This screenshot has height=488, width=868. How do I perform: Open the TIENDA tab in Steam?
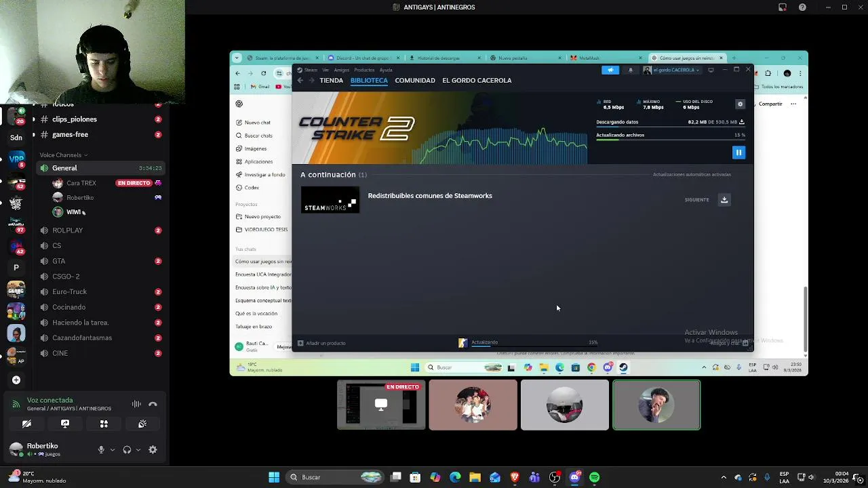click(331, 80)
